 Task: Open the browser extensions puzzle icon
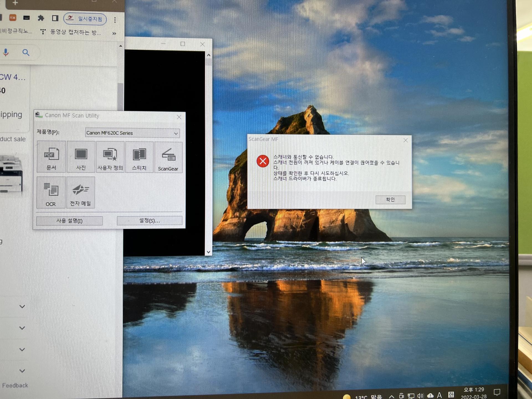point(41,18)
